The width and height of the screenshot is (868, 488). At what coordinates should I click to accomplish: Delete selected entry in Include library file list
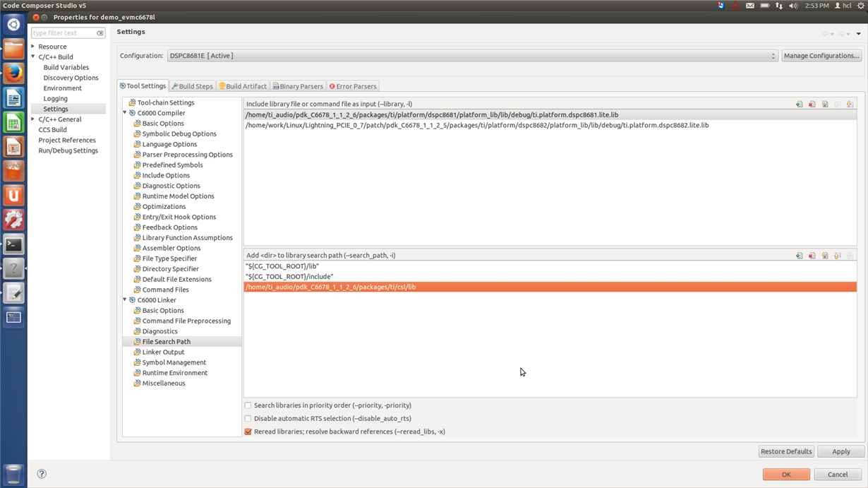812,104
